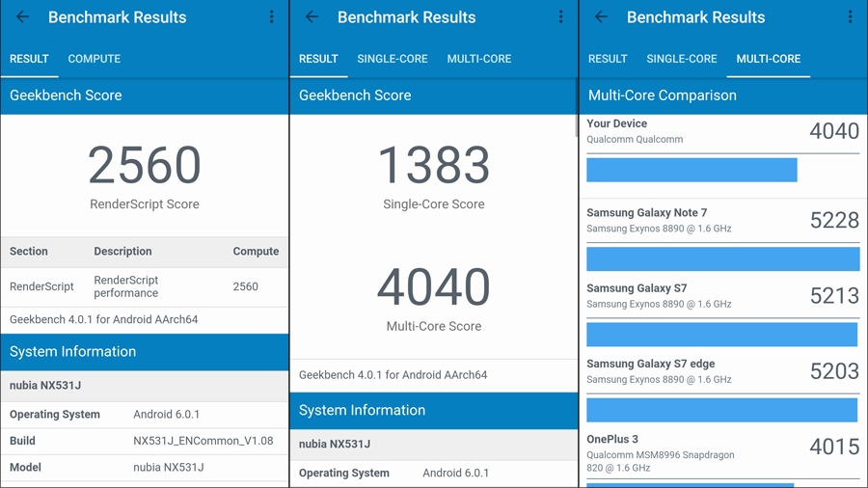868x488 pixels.
Task: Tap Samsung Galaxy S7 5213 score bar
Action: click(721, 335)
